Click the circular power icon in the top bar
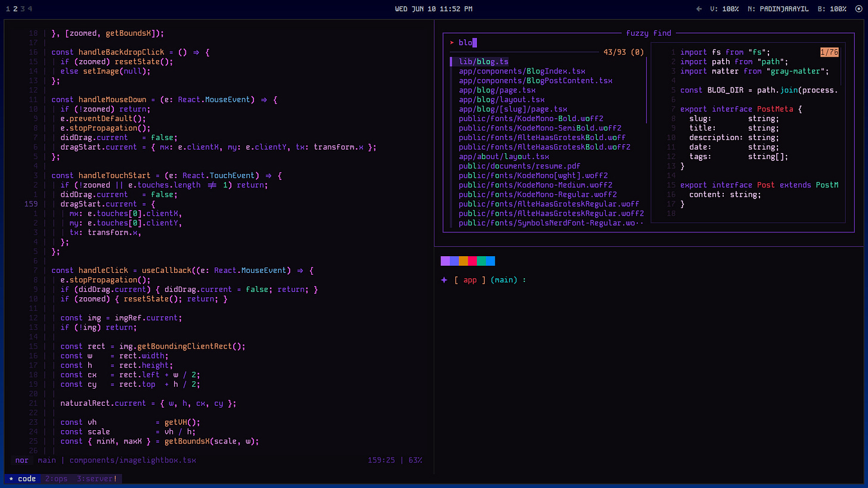This screenshot has height=488, width=868. point(858,9)
